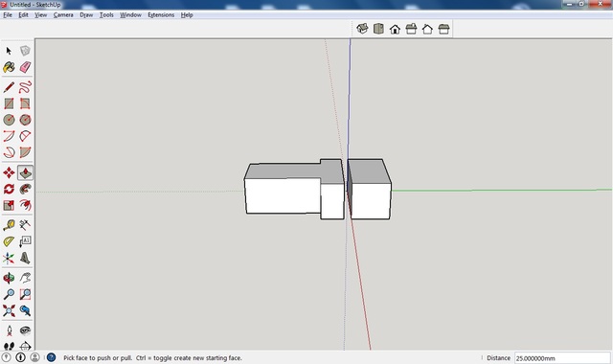Select the Rectangle drawing tool
613x364 pixels.
coord(9,103)
